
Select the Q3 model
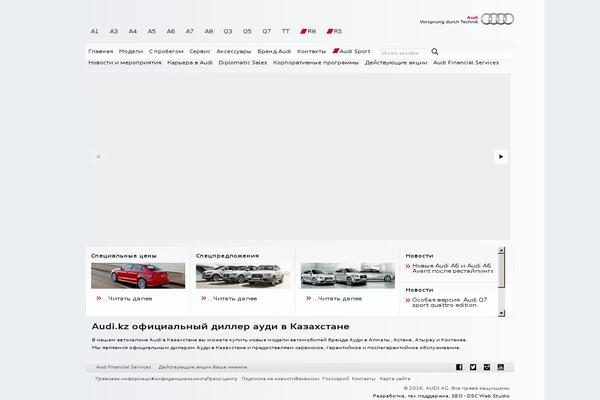[228, 31]
